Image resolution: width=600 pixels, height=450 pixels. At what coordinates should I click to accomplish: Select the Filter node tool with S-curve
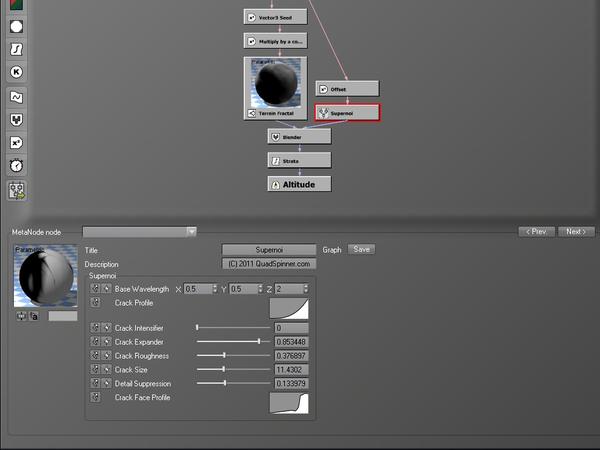coord(16,49)
